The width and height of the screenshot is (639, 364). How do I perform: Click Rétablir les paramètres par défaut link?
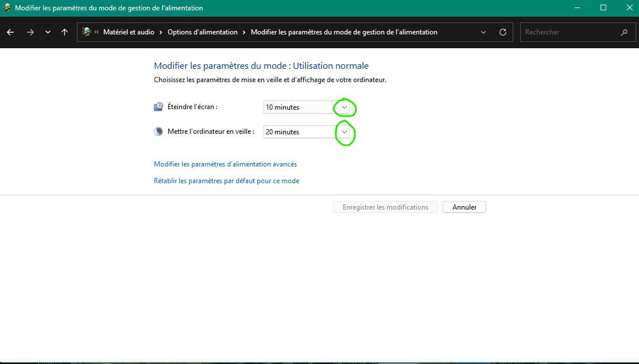tap(227, 181)
